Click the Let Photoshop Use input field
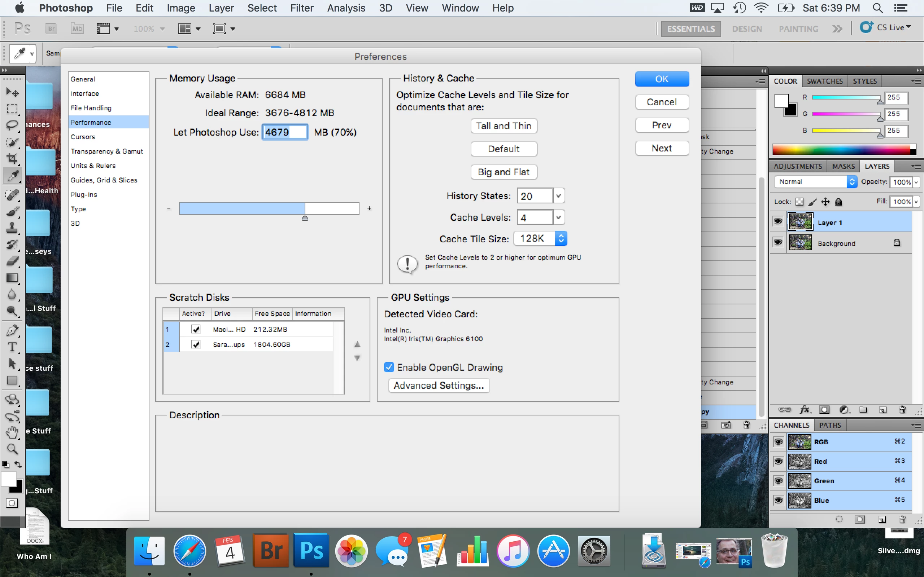924x577 pixels. [285, 132]
